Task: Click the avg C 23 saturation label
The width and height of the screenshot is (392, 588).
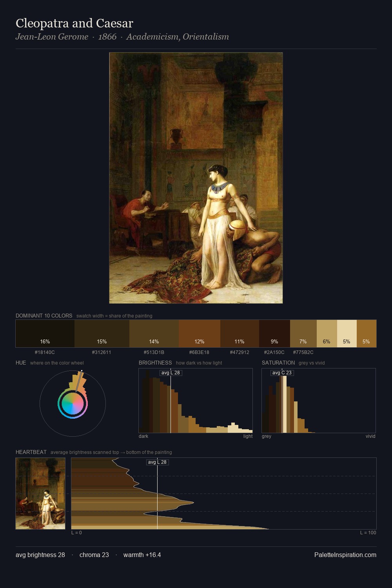Action: click(282, 373)
